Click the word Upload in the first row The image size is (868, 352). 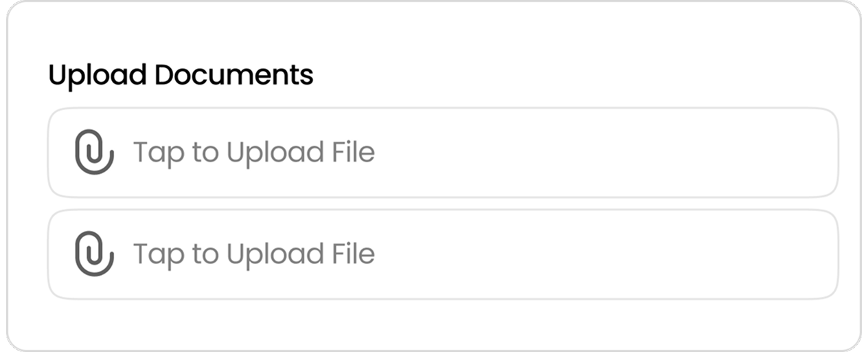click(275, 153)
